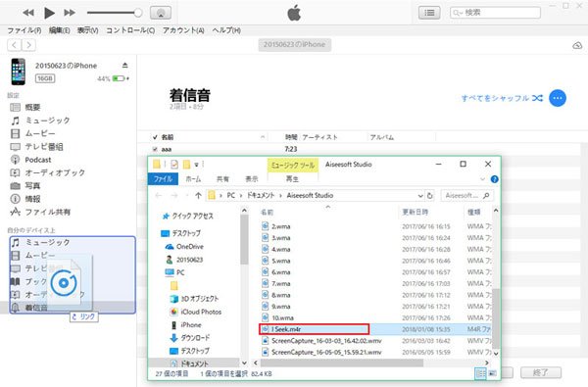Click すべてをシャッフル link
588x387 pixels.
click(502, 98)
